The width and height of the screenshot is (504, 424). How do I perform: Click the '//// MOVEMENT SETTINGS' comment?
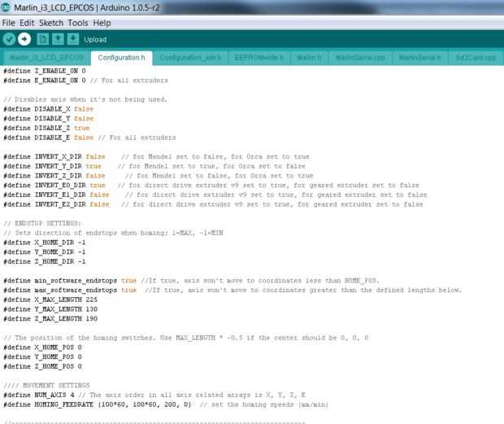pos(46,386)
